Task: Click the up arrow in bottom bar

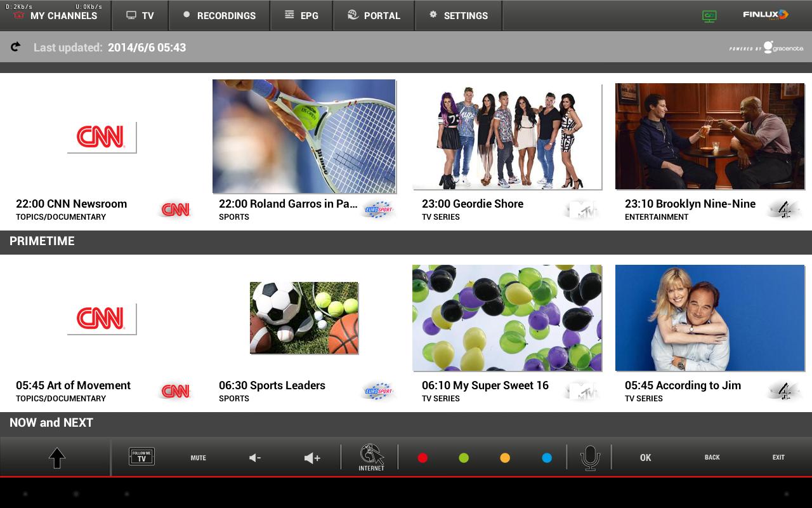Action: [x=57, y=458]
